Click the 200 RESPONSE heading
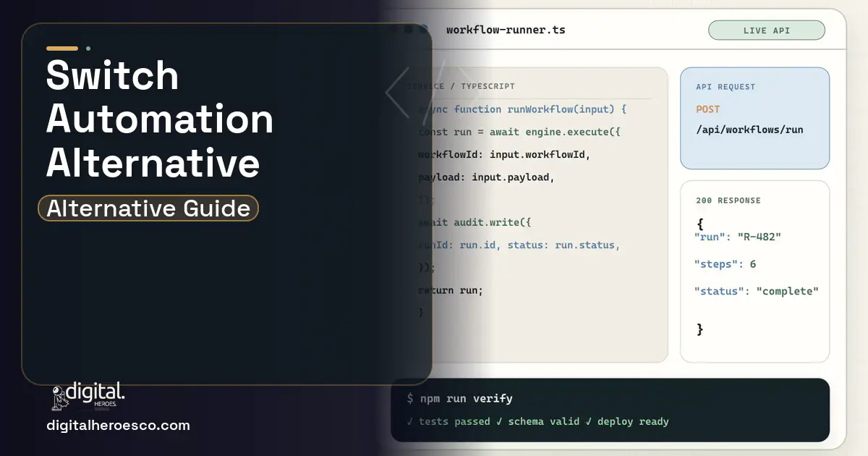Image resolution: width=868 pixels, height=456 pixels. coord(728,200)
